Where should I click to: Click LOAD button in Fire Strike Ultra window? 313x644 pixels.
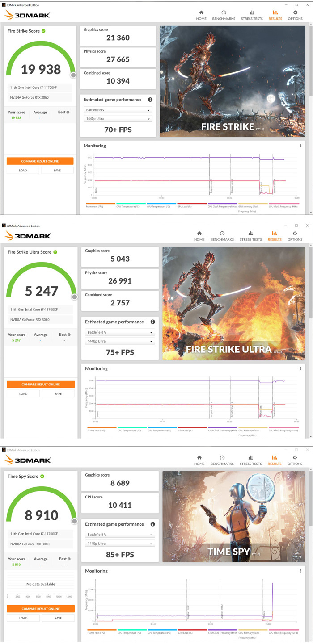(23, 394)
